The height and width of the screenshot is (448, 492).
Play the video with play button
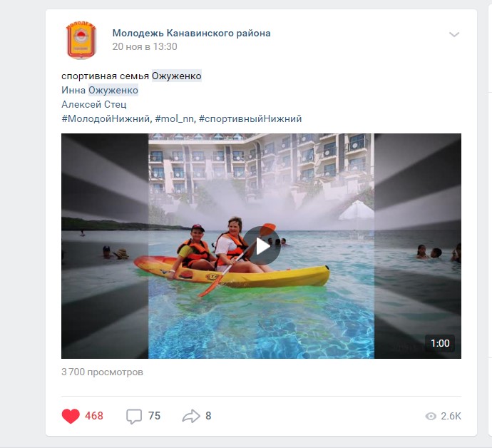(x=262, y=245)
